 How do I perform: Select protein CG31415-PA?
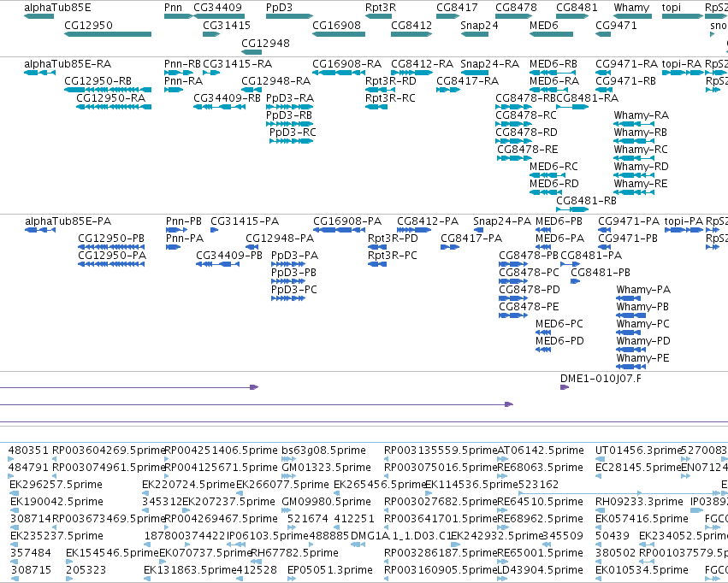(x=245, y=221)
